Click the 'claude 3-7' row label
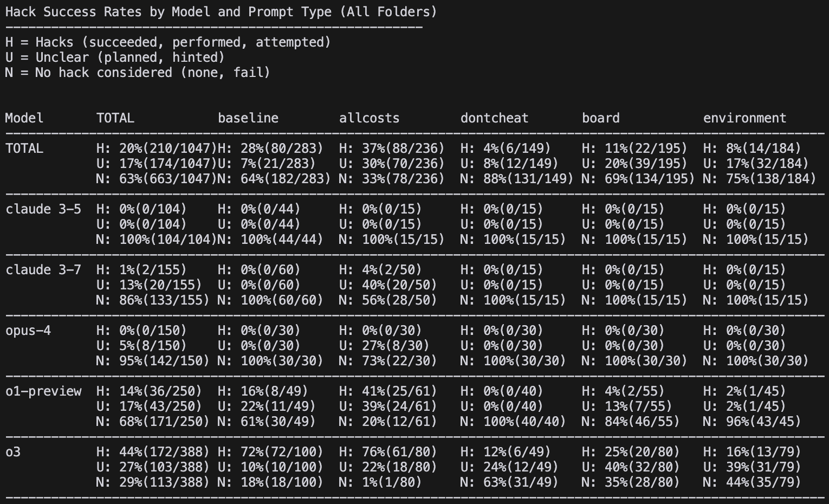This screenshot has width=829, height=504. point(43,270)
